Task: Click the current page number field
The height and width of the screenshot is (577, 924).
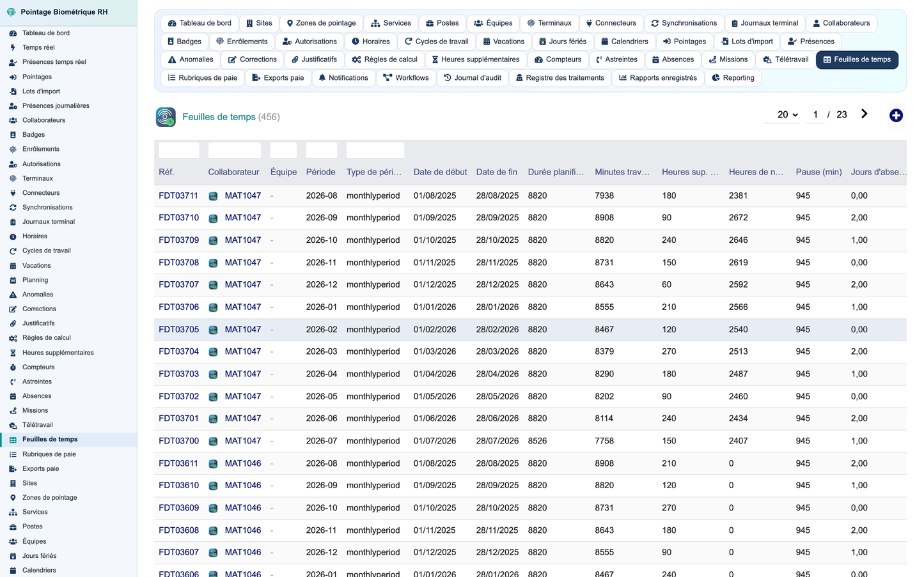Action: pos(815,114)
